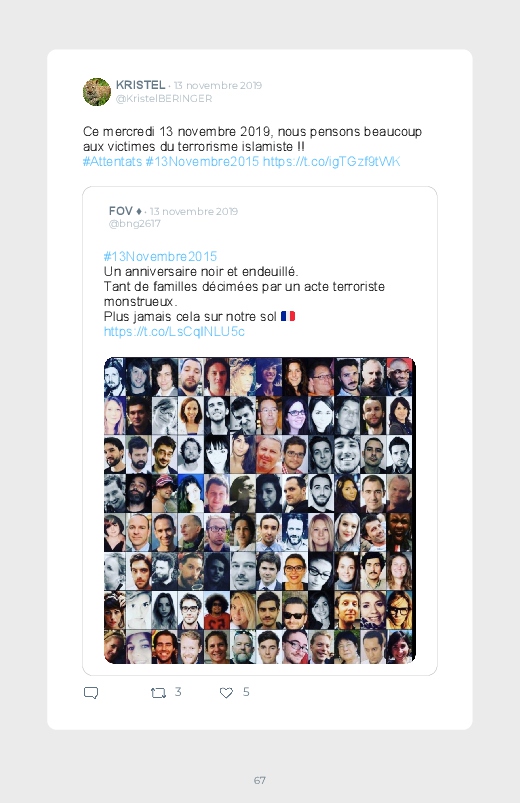Click the KRISTEL display name
This screenshot has height=803, width=520.
[x=140, y=84]
